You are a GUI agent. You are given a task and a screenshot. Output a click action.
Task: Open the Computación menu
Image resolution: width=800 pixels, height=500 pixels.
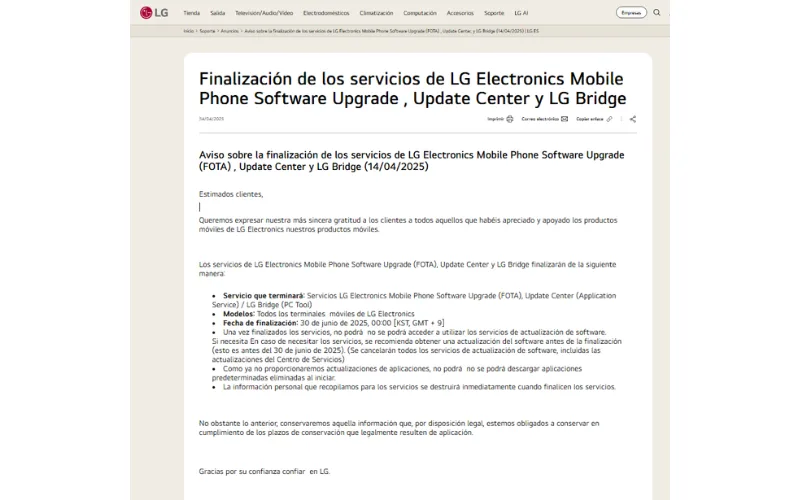[421, 13]
